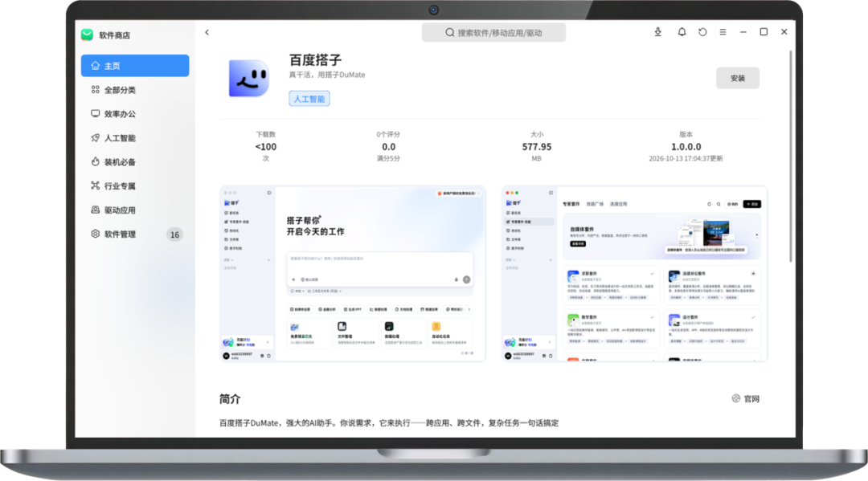Go back with the left chevron arrow
The image size is (868, 481).
207,33
